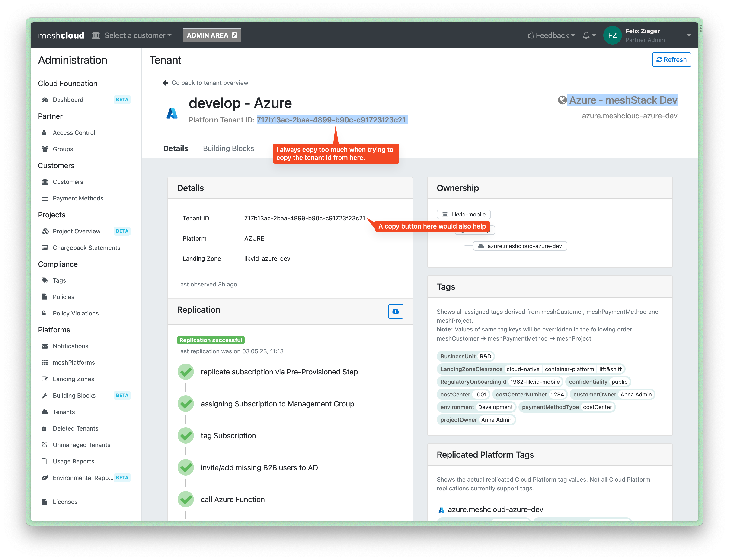Viewport: 729px width, 560px height.
Task: Open Policy Violations in the sidebar
Action: pos(76,313)
